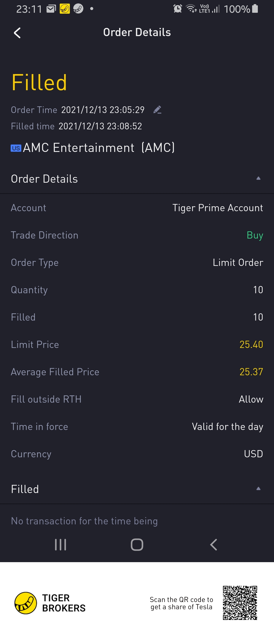The height and width of the screenshot is (644, 274).
Task: Tap the Limit Price value 25.40
Action: pyautogui.click(x=251, y=345)
